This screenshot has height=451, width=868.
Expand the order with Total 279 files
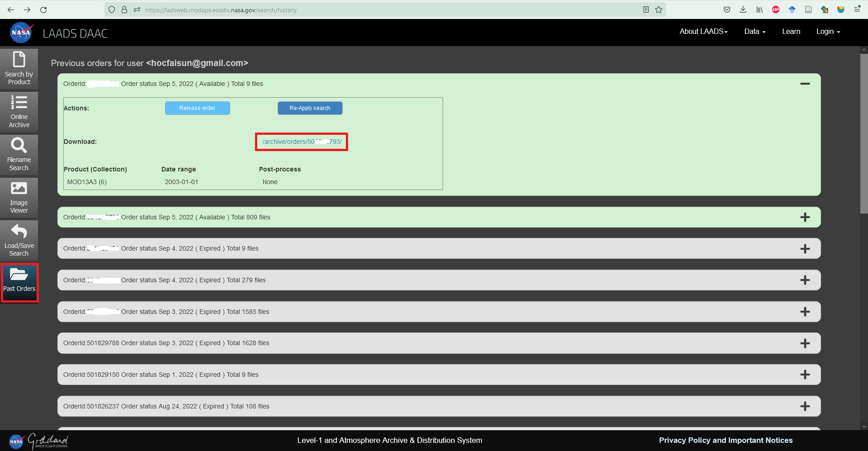(805, 280)
